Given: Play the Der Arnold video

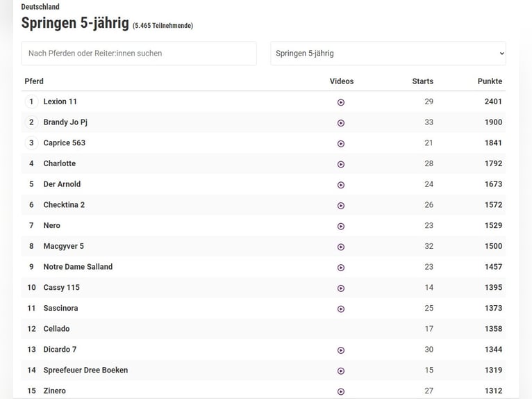Looking at the screenshot, I should point(340,185).
